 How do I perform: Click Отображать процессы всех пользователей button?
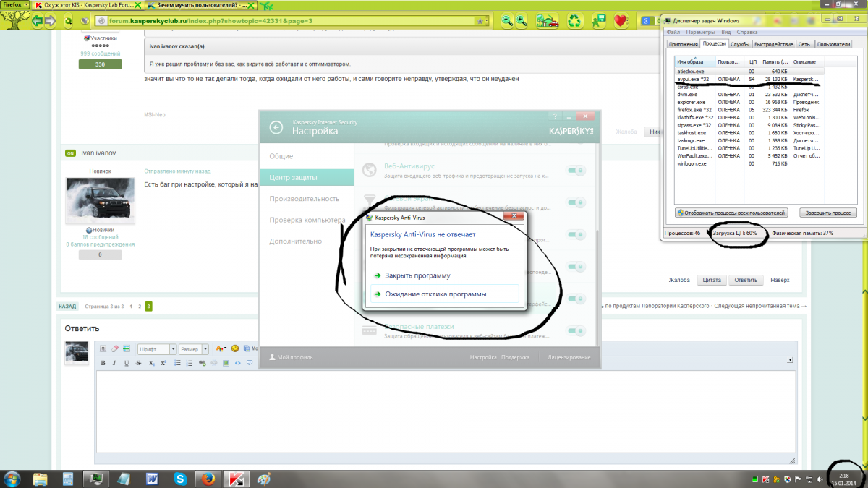731,213
